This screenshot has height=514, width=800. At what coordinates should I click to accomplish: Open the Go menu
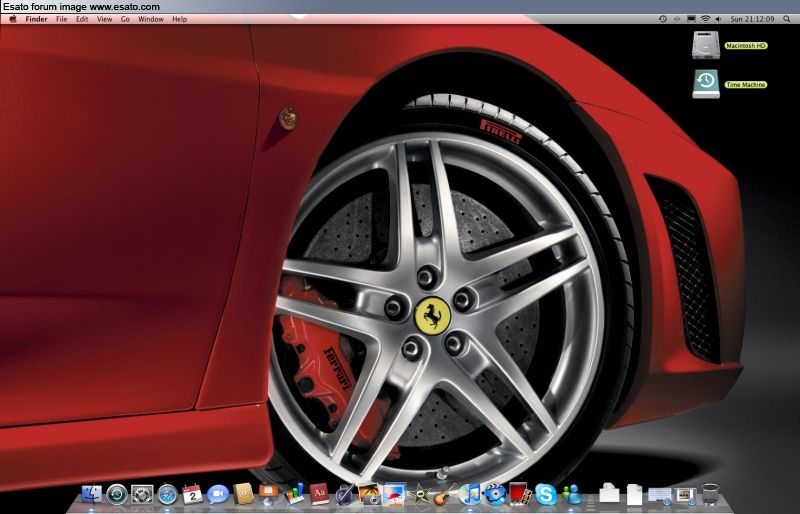coord(126,19)
